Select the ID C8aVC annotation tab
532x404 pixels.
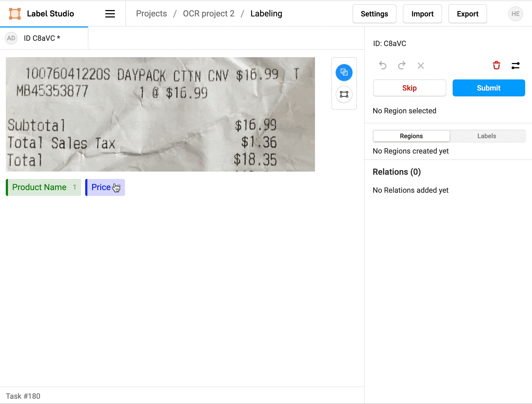pos(44,38)
